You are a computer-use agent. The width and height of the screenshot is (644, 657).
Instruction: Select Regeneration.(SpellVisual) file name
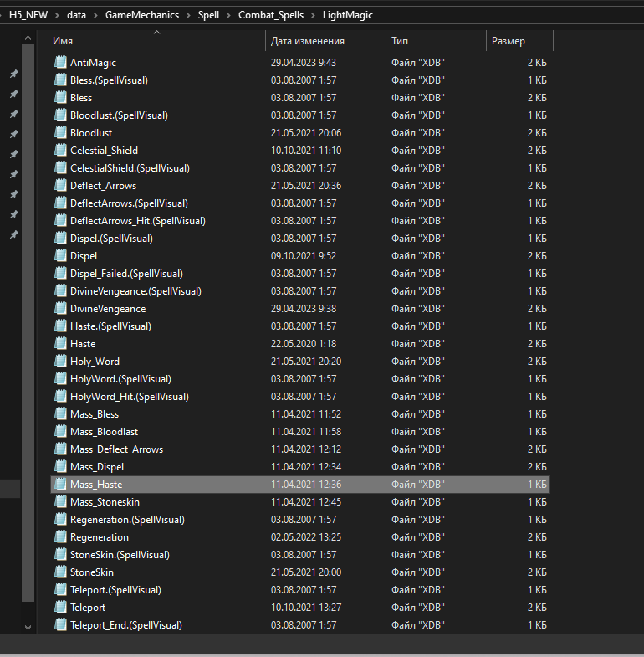(127, 520)
